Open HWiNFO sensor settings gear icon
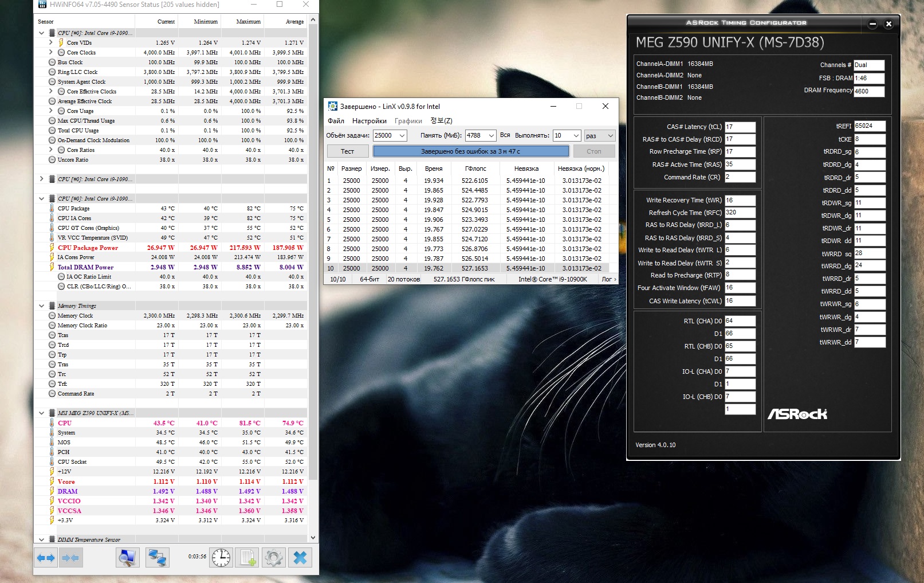Screen dimensions: 924x583 pos(274,558)
